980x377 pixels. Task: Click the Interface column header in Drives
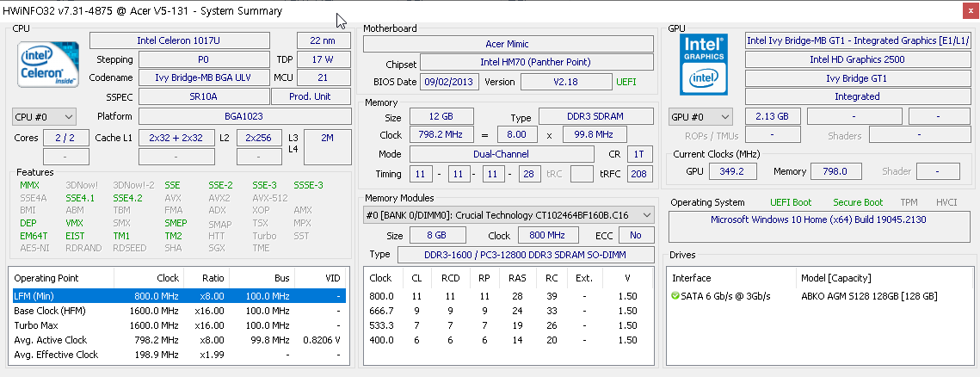coord(691,278)
